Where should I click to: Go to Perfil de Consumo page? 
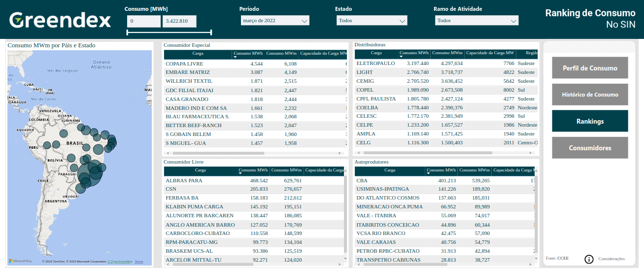click(x=590, y=68)
